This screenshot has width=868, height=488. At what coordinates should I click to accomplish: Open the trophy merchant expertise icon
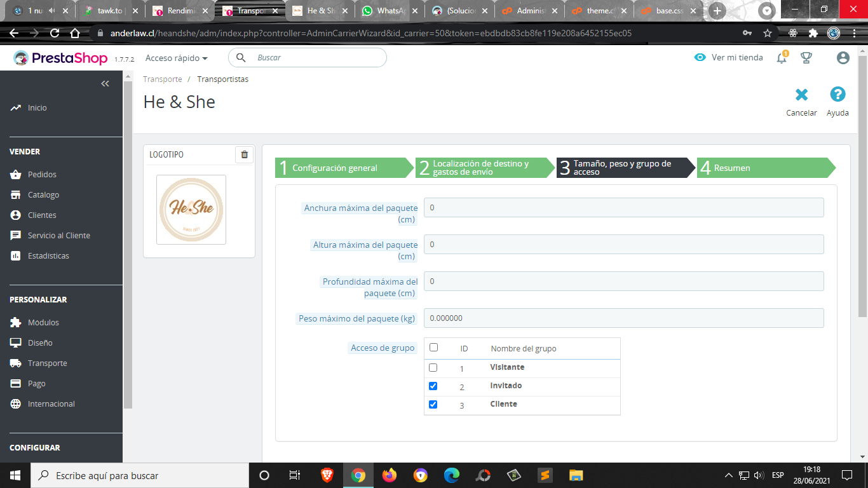pyautogui.click(x=806, y=58)
